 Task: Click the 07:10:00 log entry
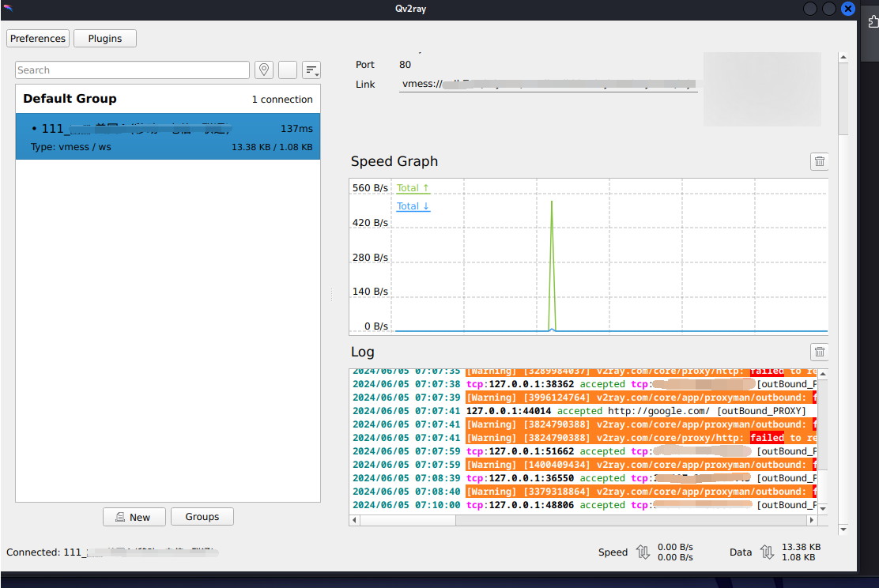(x=583, y=505)
